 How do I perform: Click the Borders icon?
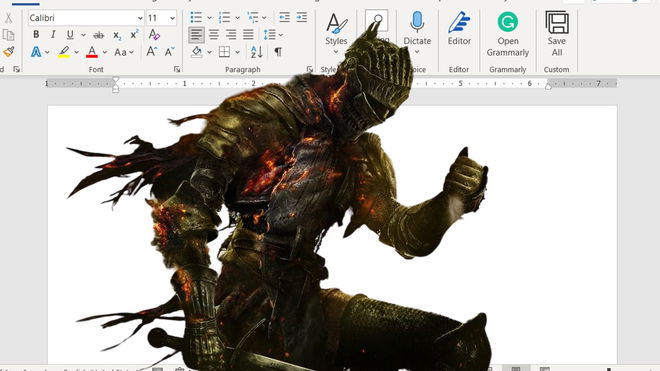(x=224, y=52)
